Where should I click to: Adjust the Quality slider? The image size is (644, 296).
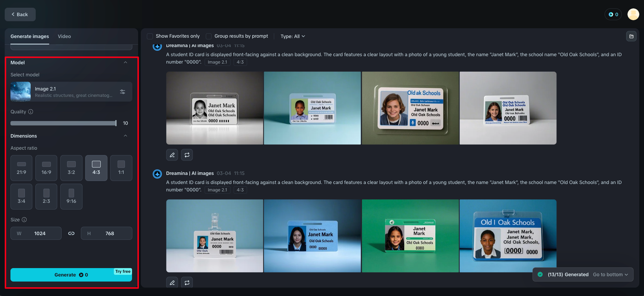[63, 123]
